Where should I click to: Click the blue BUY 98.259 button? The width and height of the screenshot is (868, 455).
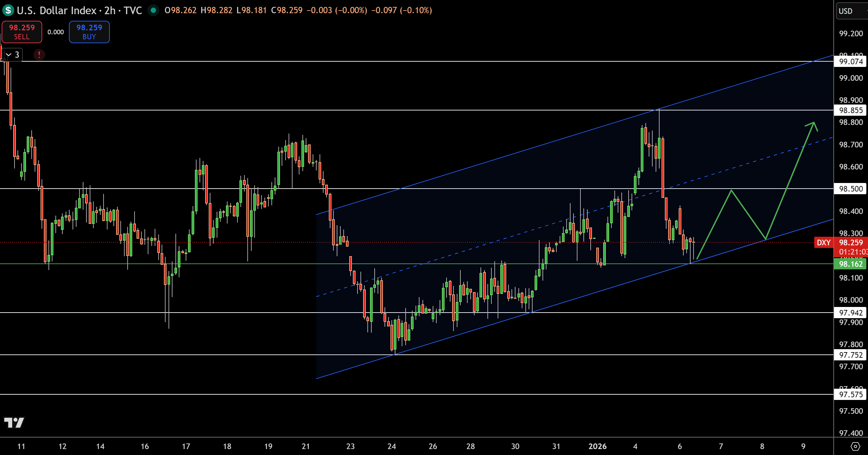tap(89, 32)
